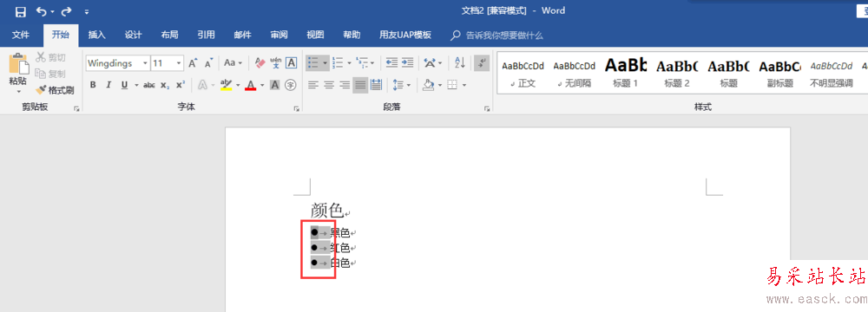Screen dimensions: 868x312
Task: Toggle character shading
Action: tap(274, 85)
